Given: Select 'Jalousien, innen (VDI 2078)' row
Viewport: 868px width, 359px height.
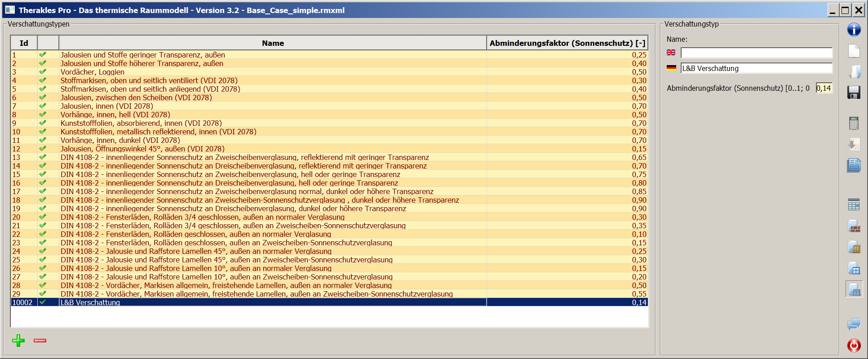Looking at the screenshot, I should pyautogui.click(x=329, y=106).
